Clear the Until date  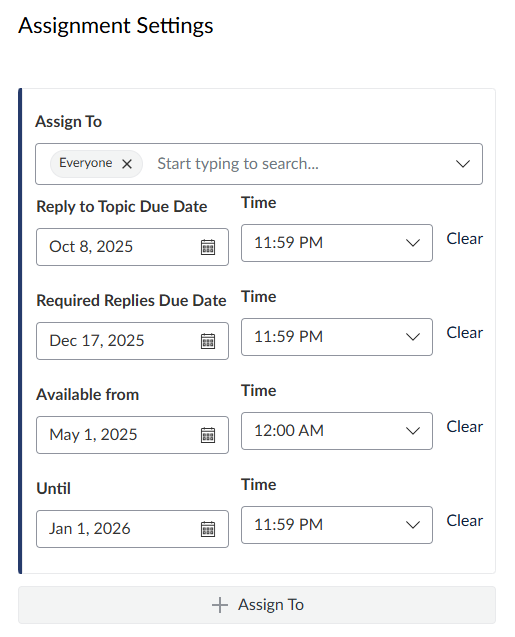[465, 520]
